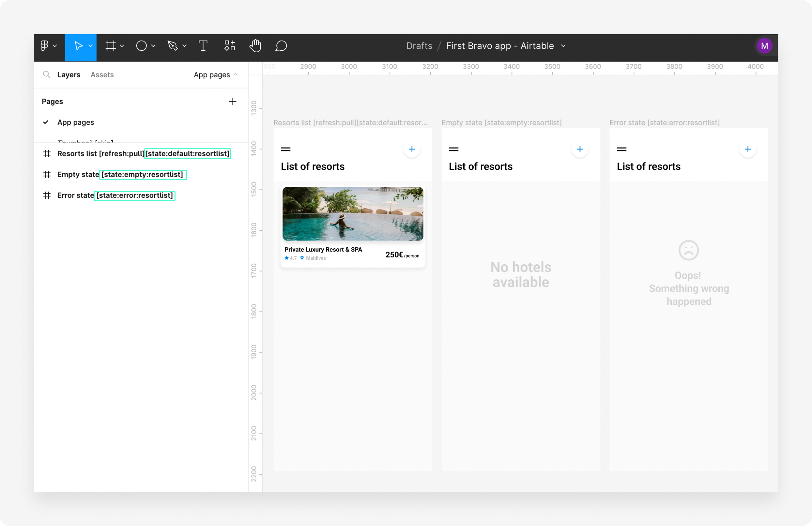The image size is (812, 526).
Task: Expand the Move tool dropdown arrow
Action: (x=91, y=46)
